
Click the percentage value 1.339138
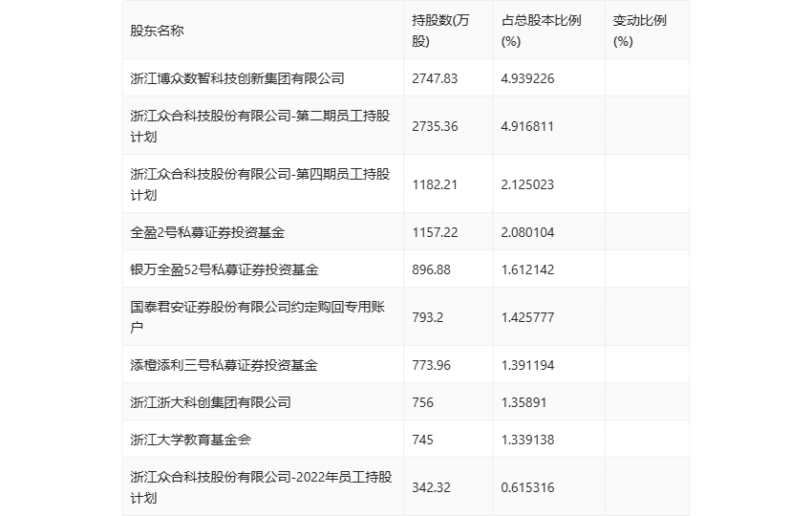[527, 440]
